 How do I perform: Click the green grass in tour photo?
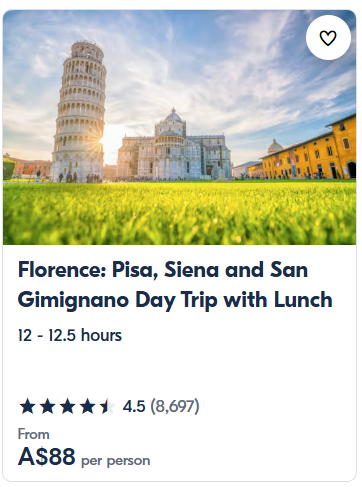(x=179, y=213)
